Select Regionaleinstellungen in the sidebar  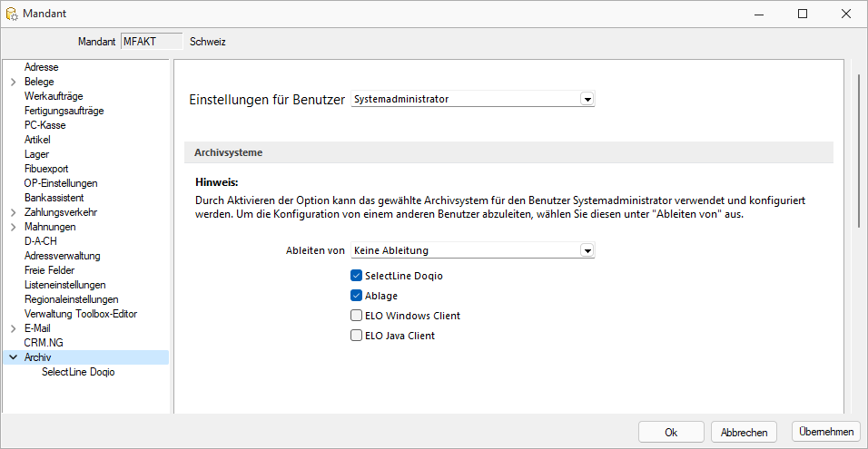72,299
